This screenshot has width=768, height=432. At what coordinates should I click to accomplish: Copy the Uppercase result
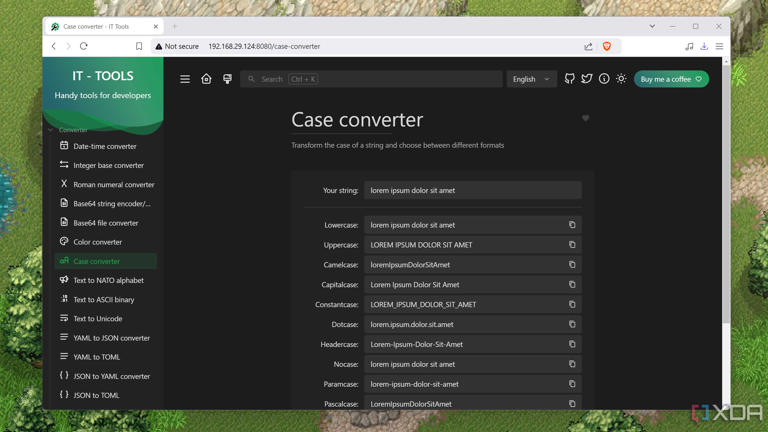[572, 245]
